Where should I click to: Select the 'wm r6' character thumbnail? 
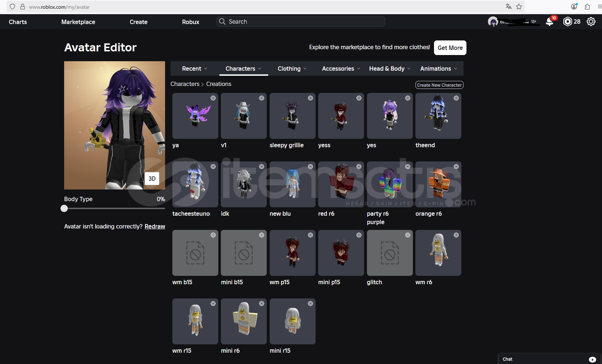(438, 253)
